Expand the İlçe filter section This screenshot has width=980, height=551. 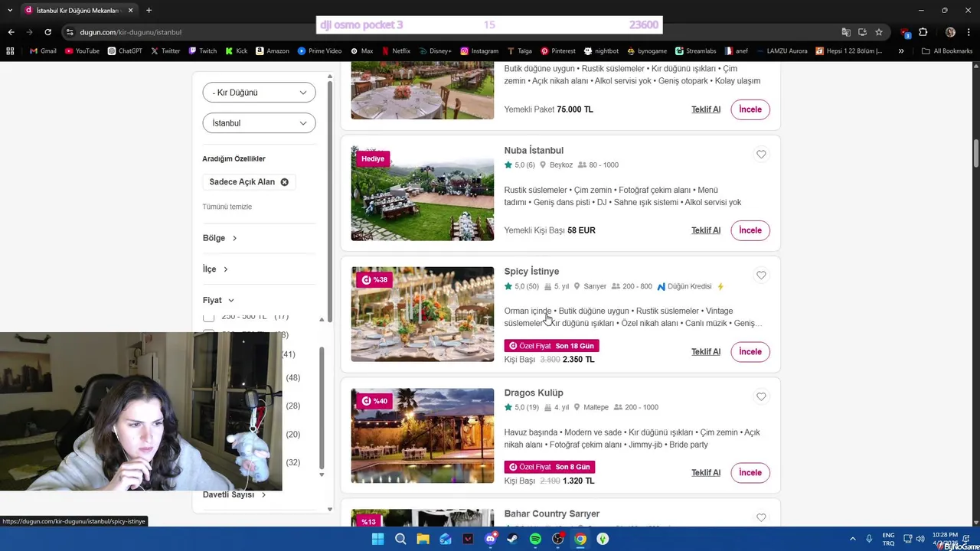pyautogui.click(x=215, y=269)
